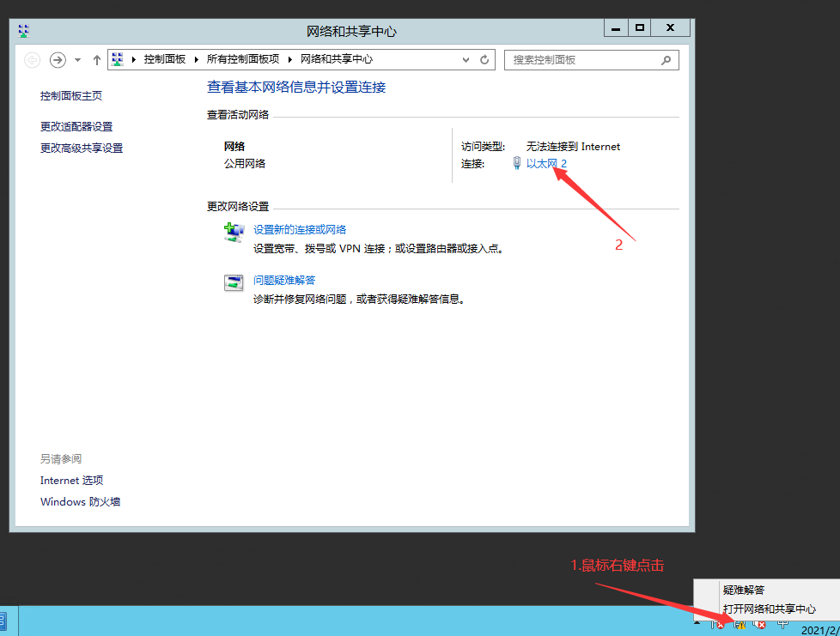Expand the chevron before 控制面板 in the breadcrumb
The image size is (840, 636).
(133, 59)
